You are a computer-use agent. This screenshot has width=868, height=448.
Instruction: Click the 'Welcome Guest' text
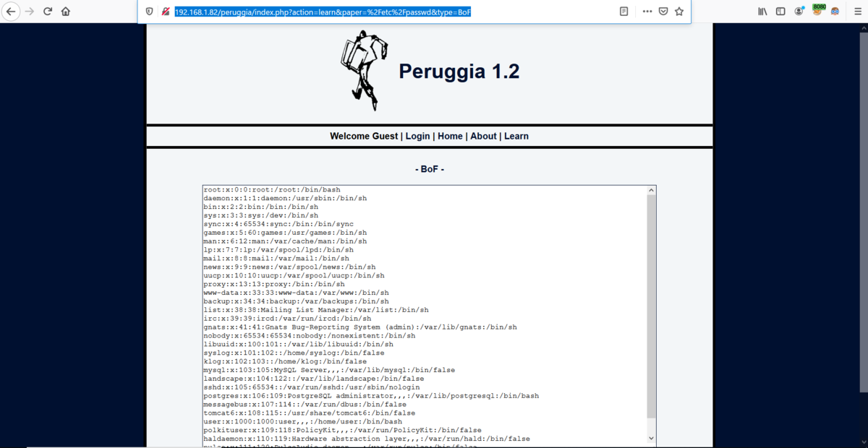pos(364,136)
